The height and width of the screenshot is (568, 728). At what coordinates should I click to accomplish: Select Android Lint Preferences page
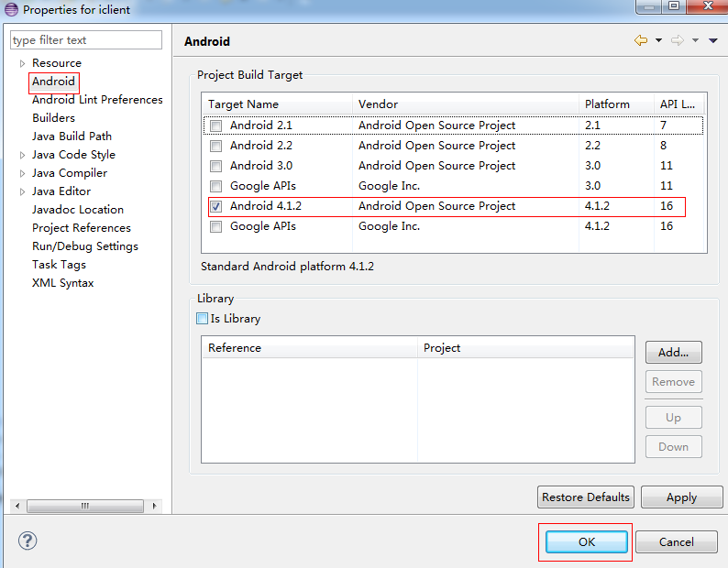pos(97,100)
